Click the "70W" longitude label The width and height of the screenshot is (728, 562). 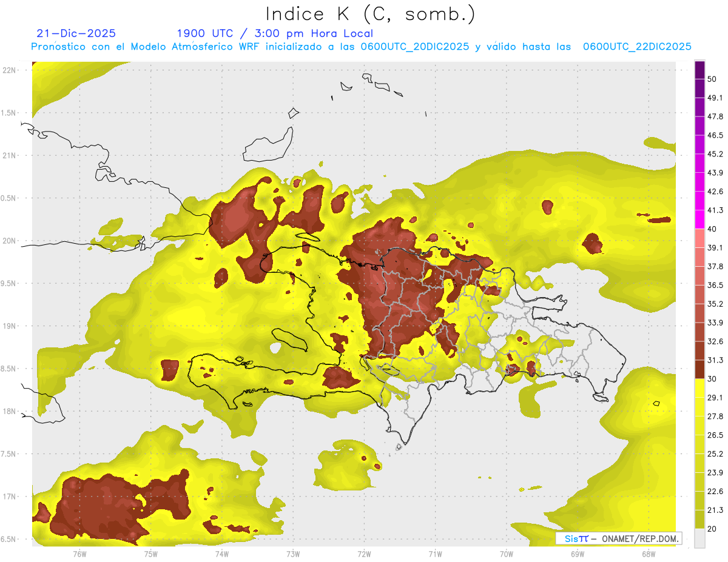(507, 554)
